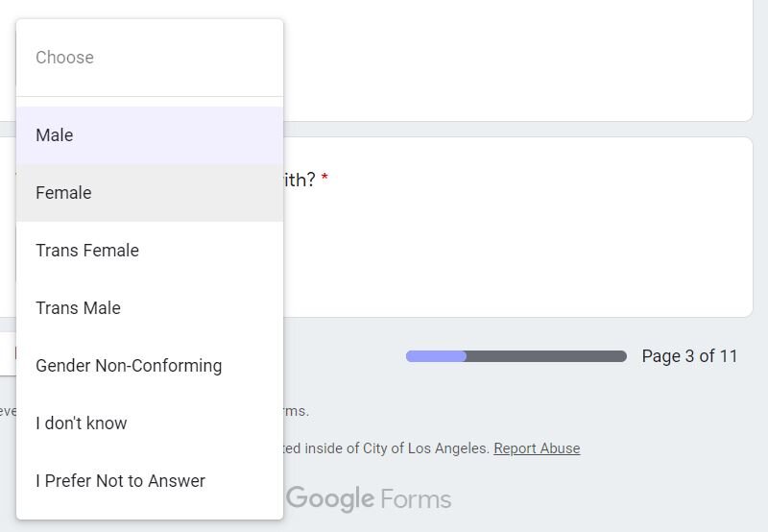
Task: Open the Report Abuse link
Action: pos(537,448)
